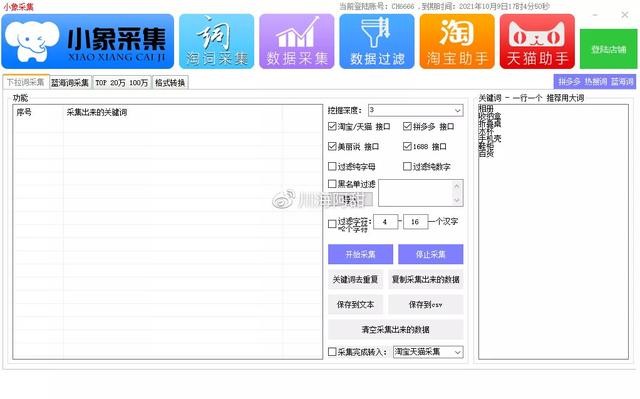Screen dimensions: 640x399
Task: Click the 拼多多 热搜词 蓝海词 button
Action: coord(595,82)
